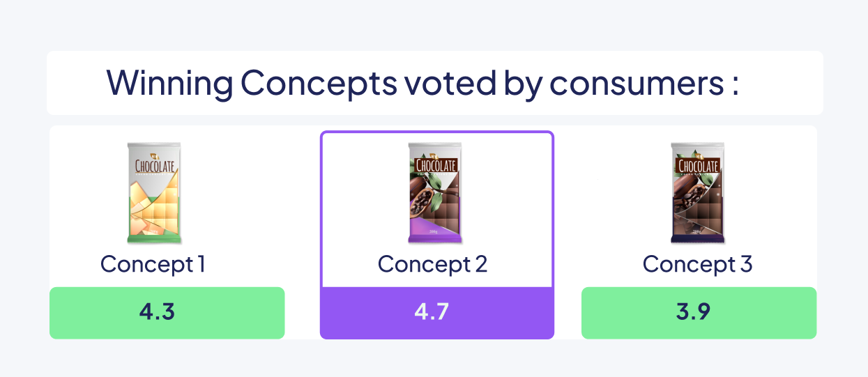Viewport: 868px width, 377px height.
Task: Select the Concept 2 label
Action: point(432,264)
